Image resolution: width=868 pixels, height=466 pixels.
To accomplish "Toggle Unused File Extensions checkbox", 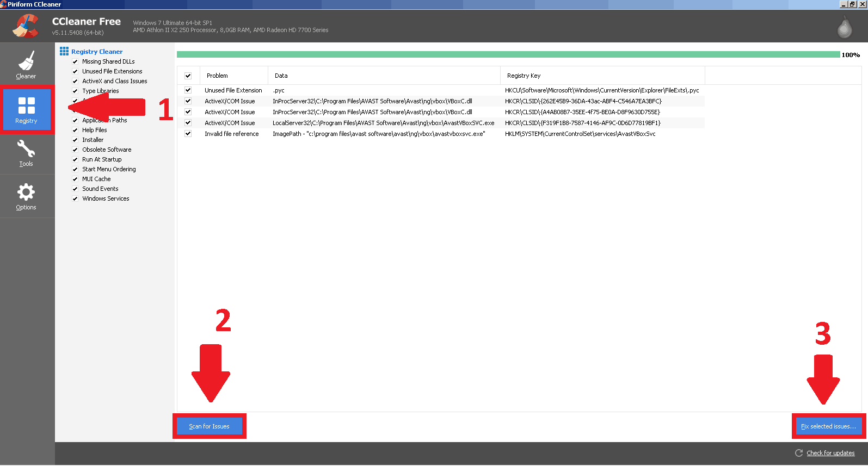I will (75, 71).
